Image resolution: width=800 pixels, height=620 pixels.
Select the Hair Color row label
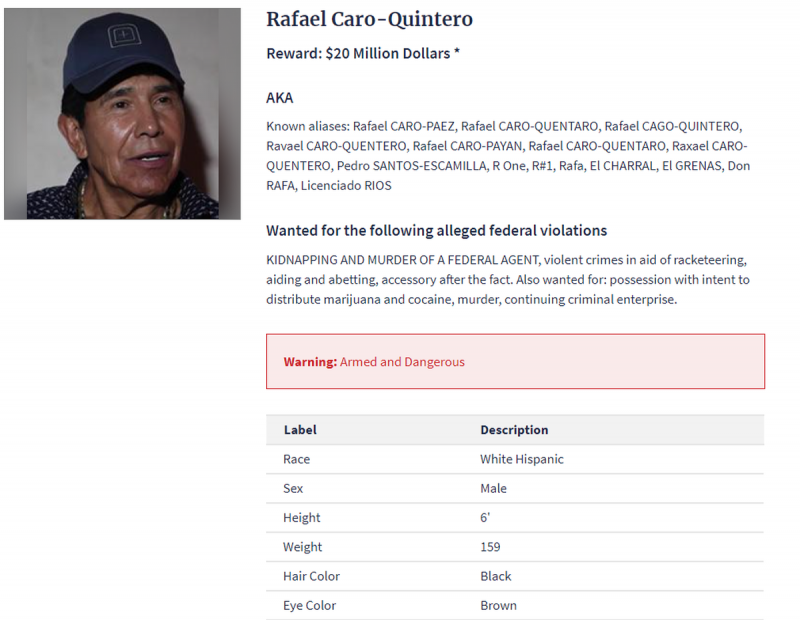pyautogui.click(x=312, y=576)
